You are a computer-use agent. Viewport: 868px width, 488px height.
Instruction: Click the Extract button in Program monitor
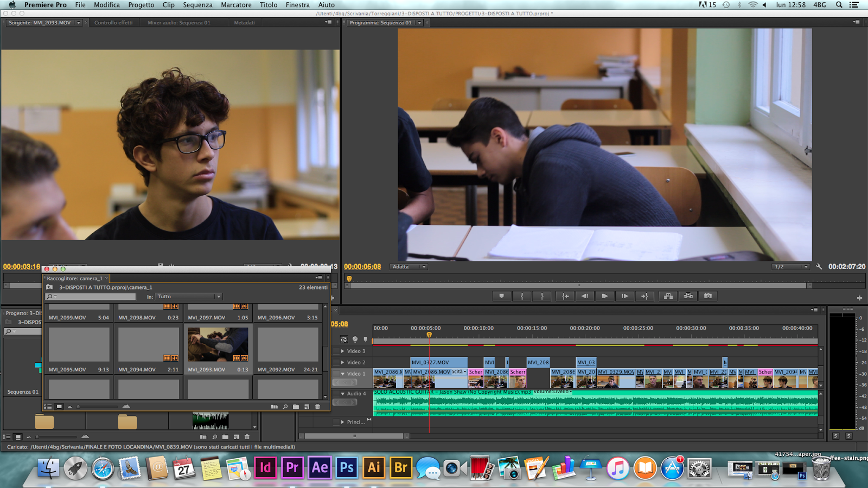688,296
